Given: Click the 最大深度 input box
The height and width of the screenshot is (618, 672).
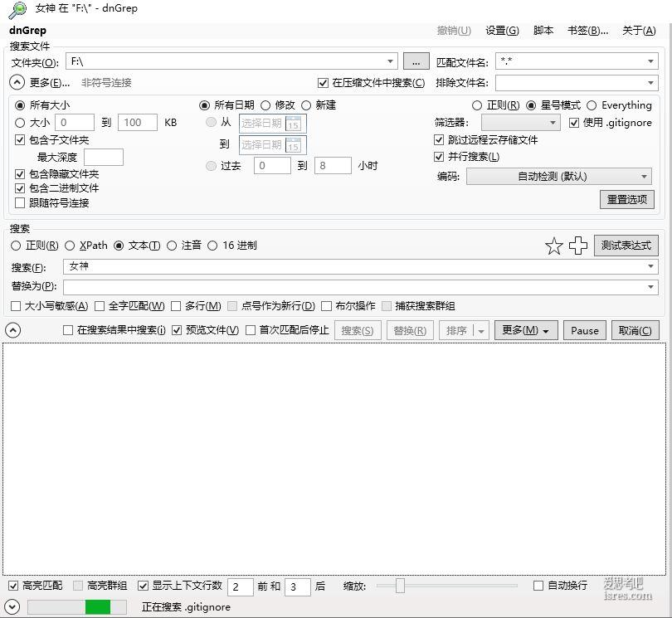Looking at the screenshot, I should pos(104,158).
